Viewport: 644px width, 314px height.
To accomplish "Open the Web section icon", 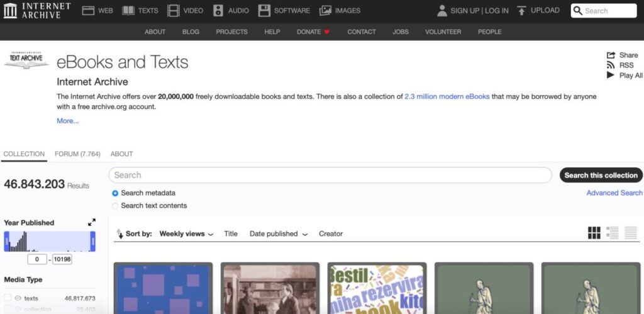I will 88,11.
